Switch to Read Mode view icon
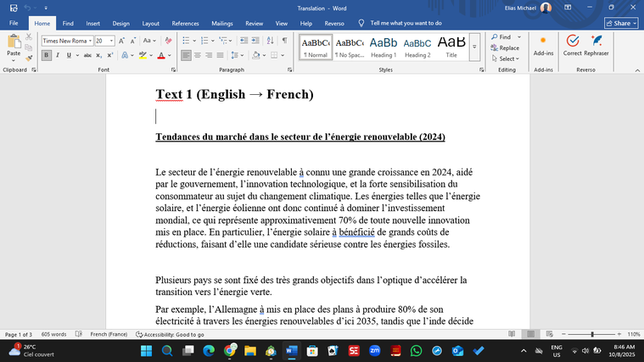This screenshot has width=644, height=362. point(512,334)
